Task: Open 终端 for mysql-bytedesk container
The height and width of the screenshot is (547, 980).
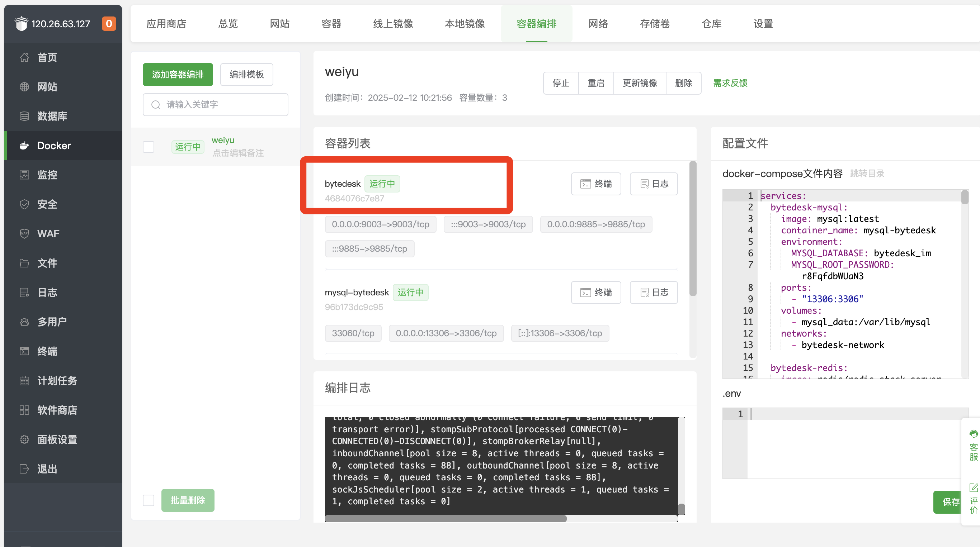Action: (x=596, y=292)
